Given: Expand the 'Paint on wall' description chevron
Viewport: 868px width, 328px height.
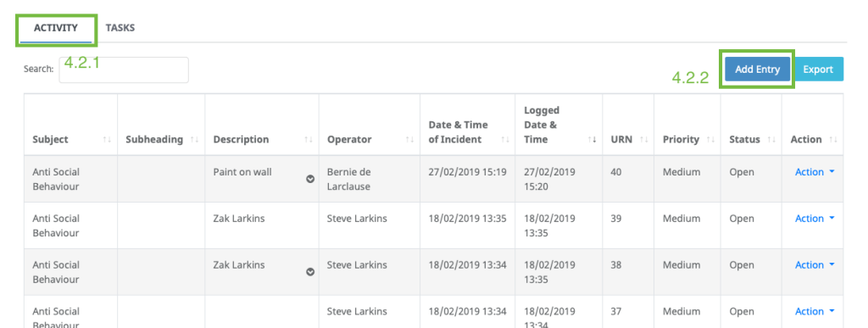Looking at the screenshot, I should tap(310, 179).
